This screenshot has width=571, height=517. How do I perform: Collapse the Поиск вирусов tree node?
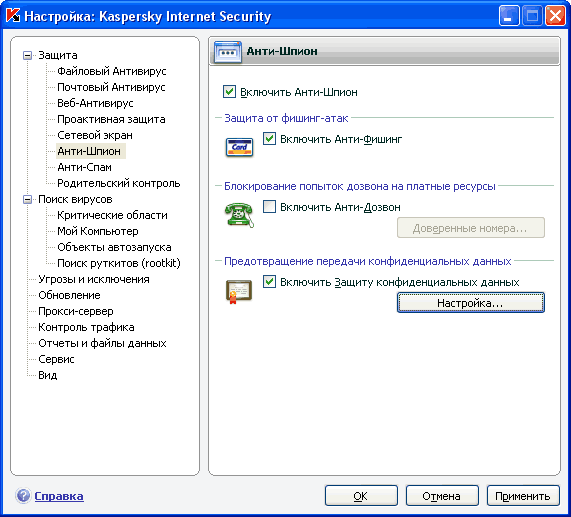point(27,200)
